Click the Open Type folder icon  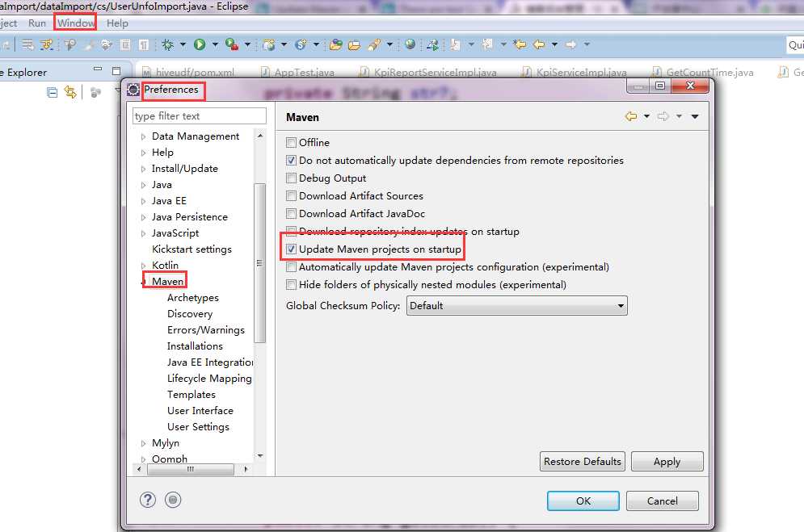click(x=336, y=45)
